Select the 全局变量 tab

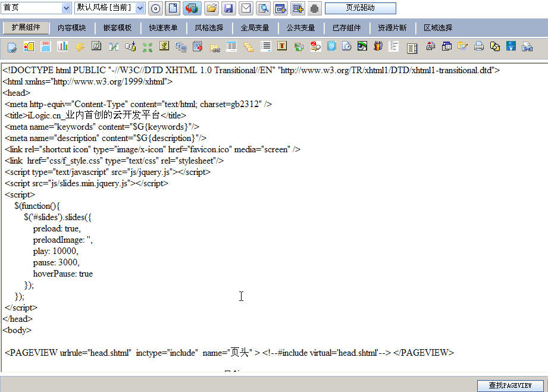(255, 28)
